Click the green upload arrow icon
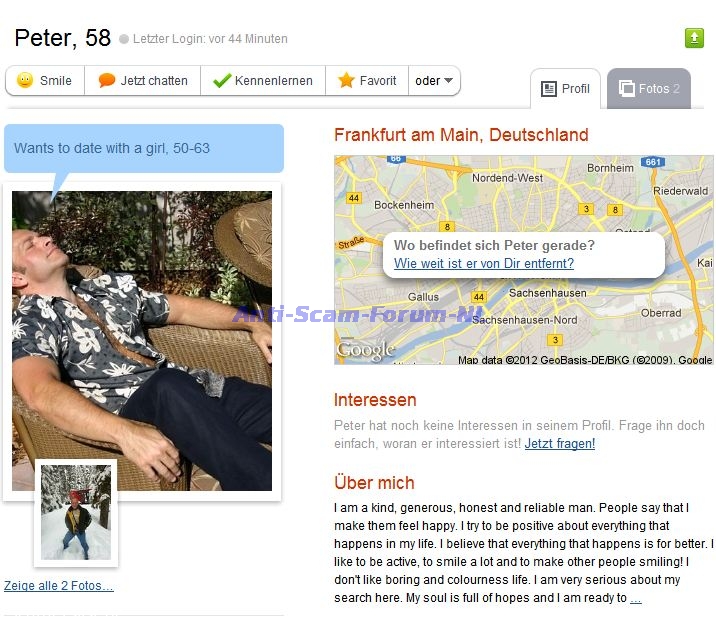The height and width of the screenshot is (626, 716). click(x=694, y=38)
